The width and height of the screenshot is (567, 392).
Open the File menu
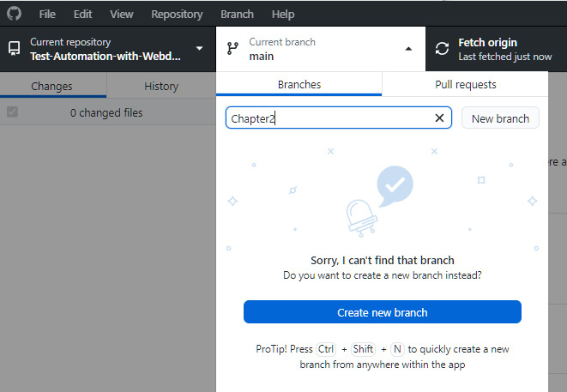(x=47, y=14)
